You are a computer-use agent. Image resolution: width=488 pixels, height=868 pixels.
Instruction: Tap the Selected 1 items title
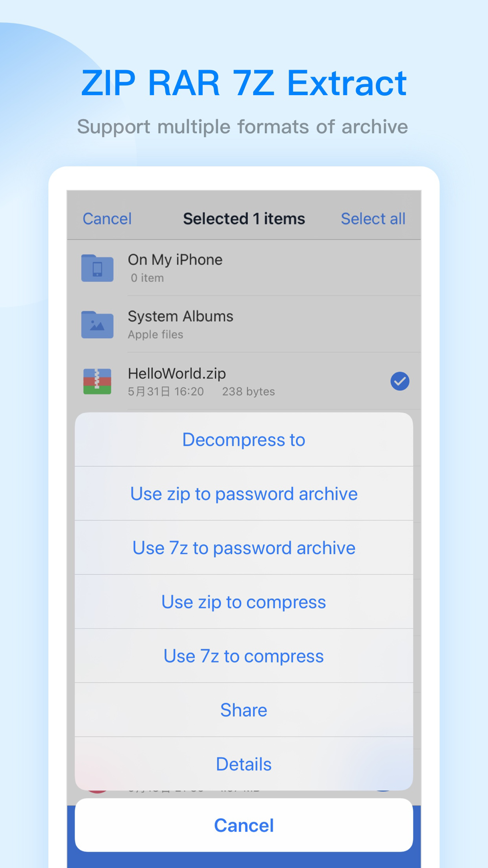tap(244, 219)
